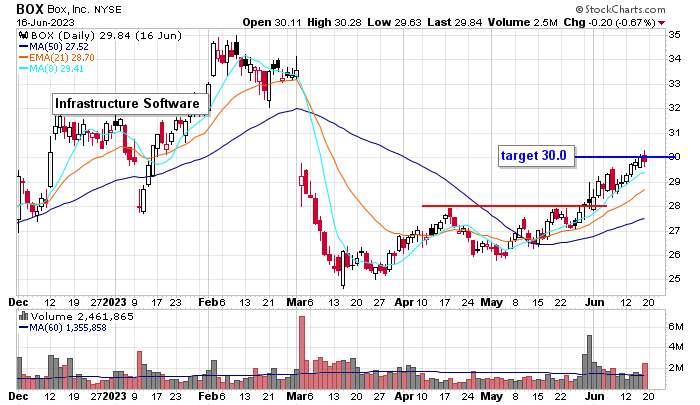Click the red down-arrow change indicator
This screenshot has width=700, height=405.
pyautogui.click(x=662, y=23)
